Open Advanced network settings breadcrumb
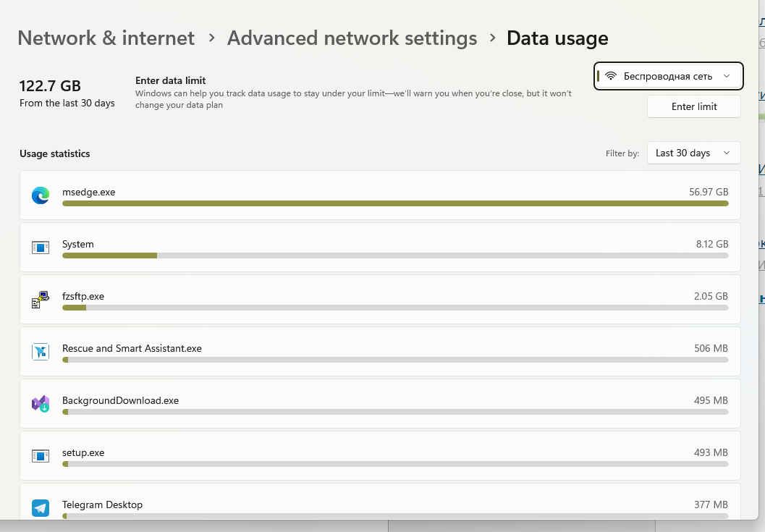Image resolution: width=765 pixels, height=532 pixels. point(352,38)
